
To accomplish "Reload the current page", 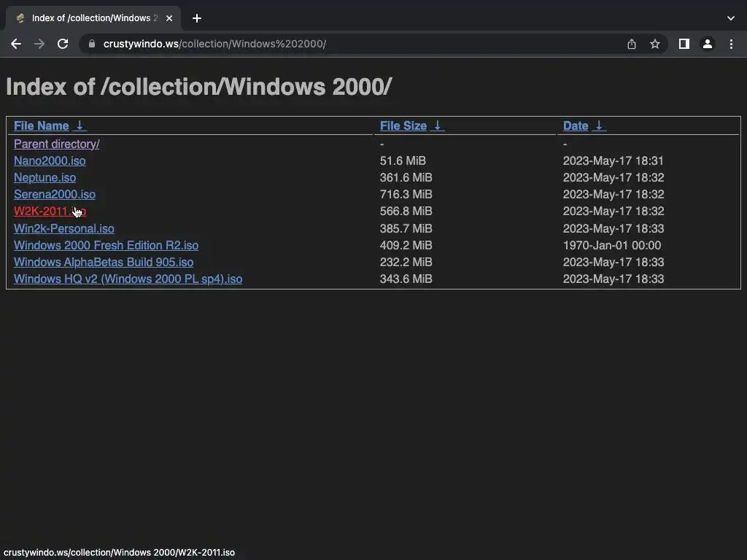I will click(x=63, y=44).
